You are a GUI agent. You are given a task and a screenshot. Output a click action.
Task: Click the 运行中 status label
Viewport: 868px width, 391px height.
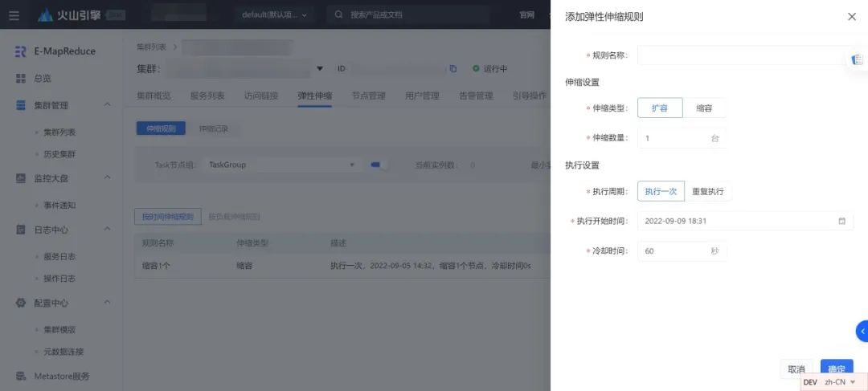495,69
